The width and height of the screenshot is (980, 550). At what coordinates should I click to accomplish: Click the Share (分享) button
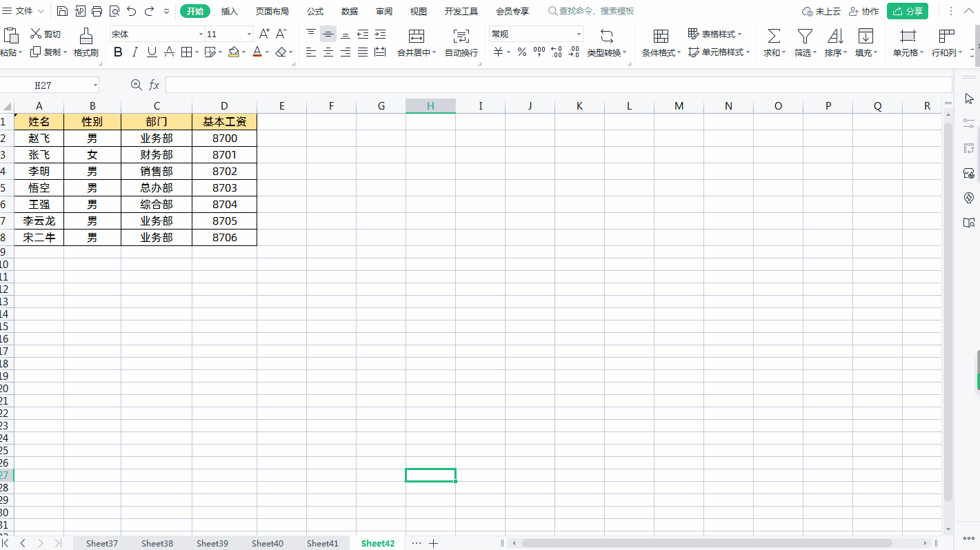point(908,11)
